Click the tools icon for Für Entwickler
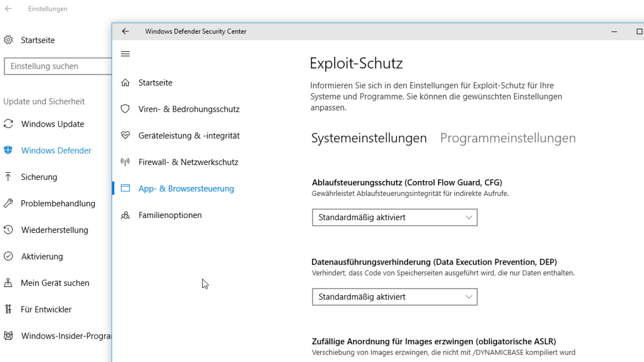This screenshot has width=644, height=362. click(8, 309)
